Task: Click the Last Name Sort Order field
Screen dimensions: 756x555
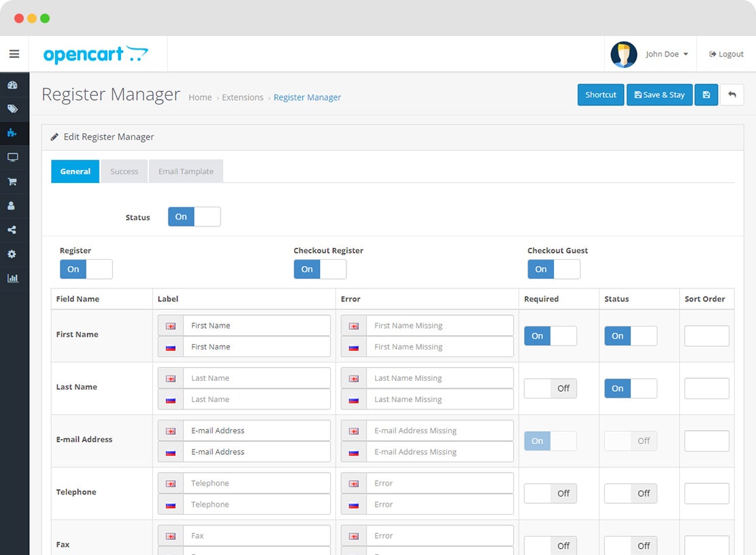Action: (x=707, y=388)
